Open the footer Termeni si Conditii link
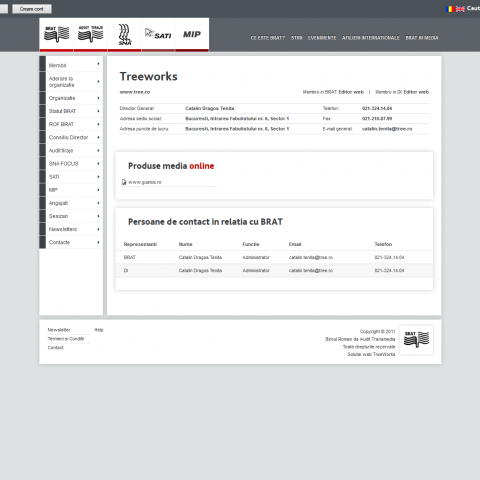The height and width of the screenshot is (480, 480). (66, 339)
